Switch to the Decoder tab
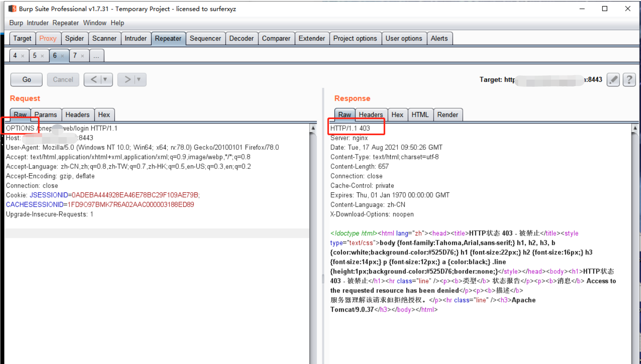641x364 pixels. pos(241,38)
